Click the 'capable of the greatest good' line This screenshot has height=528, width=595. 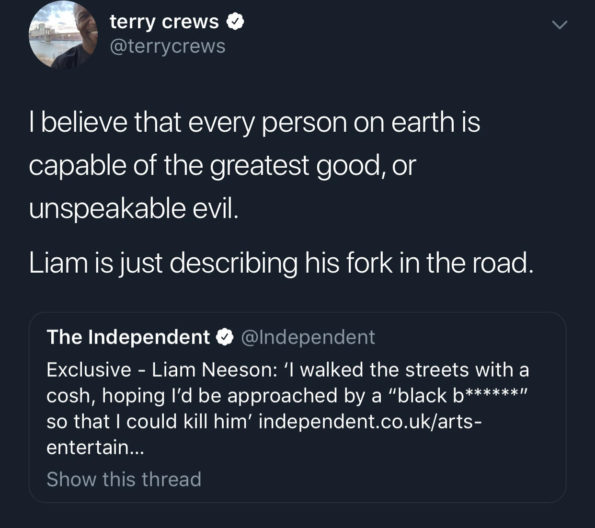pyautogui.click(x=222, y=165)
